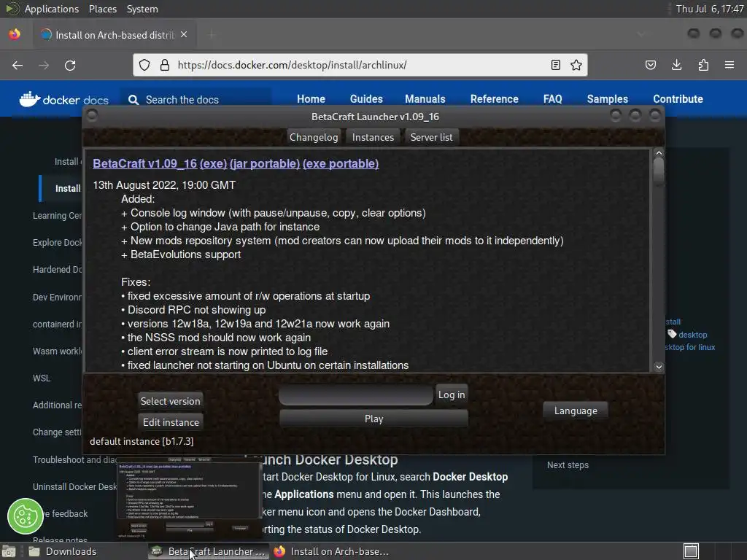Open the BetaCraft v1.09_16 link
The image size is (747, 560).
[145, 163]
